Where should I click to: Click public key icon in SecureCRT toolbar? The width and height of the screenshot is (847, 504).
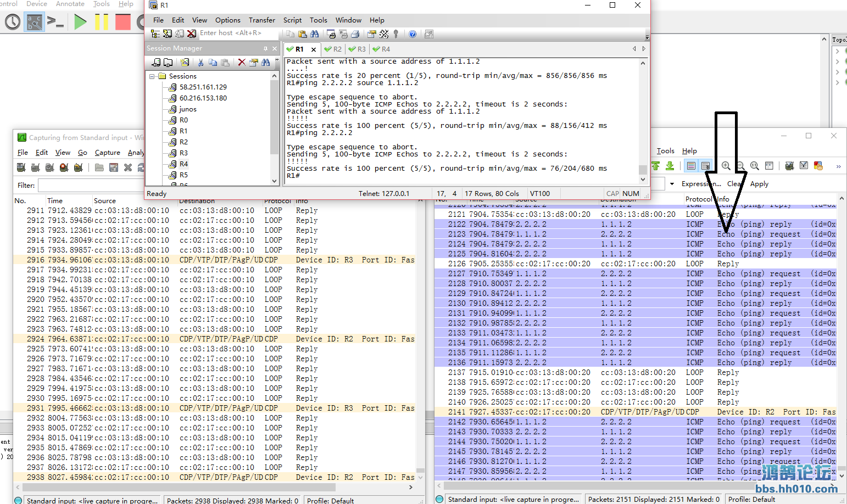(x=395, y=34)
